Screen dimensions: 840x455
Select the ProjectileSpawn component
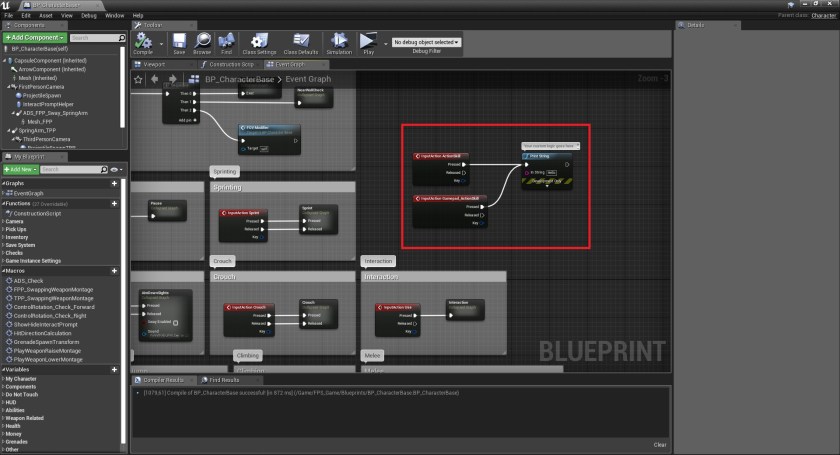tap(42, 95)
